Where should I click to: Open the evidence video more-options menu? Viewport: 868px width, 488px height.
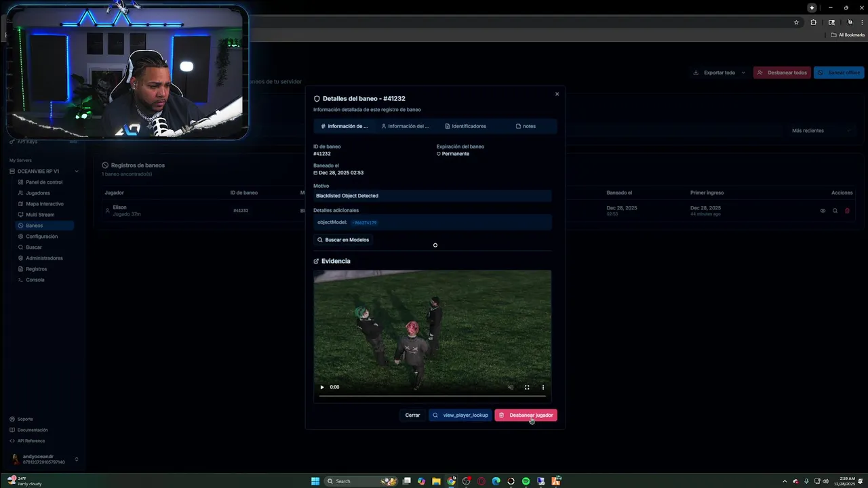pyautogui.click(x=543, y=387)
